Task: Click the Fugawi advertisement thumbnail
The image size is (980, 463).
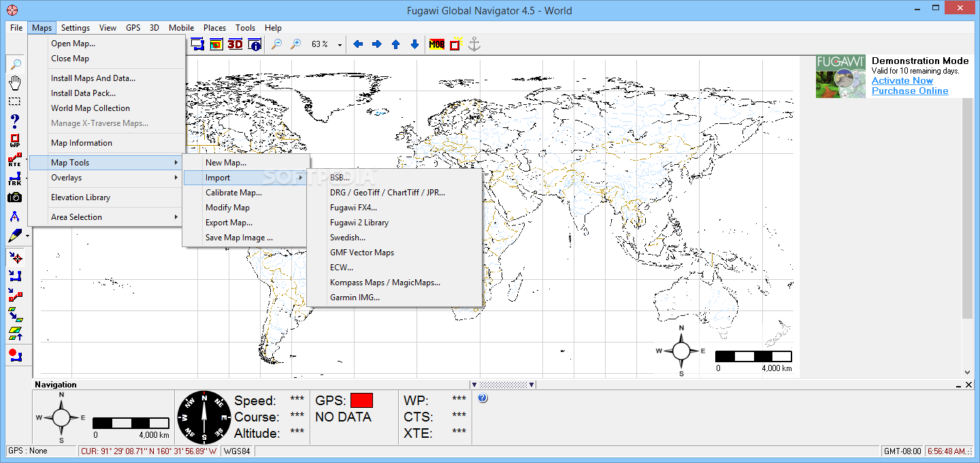Action: click(841, 76)
